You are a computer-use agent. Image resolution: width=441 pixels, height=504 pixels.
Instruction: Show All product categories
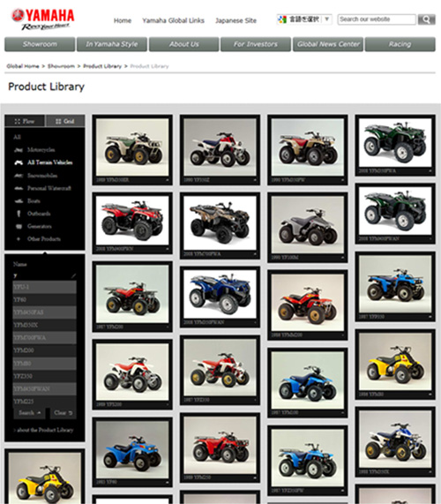coord(17,137)
